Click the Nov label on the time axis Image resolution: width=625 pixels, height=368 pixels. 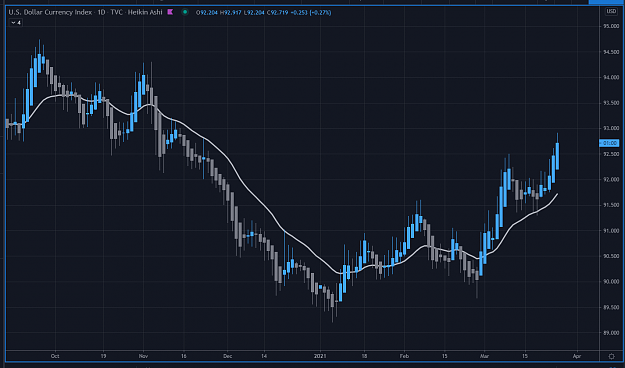pyautogui.click(x=143, y=356)
